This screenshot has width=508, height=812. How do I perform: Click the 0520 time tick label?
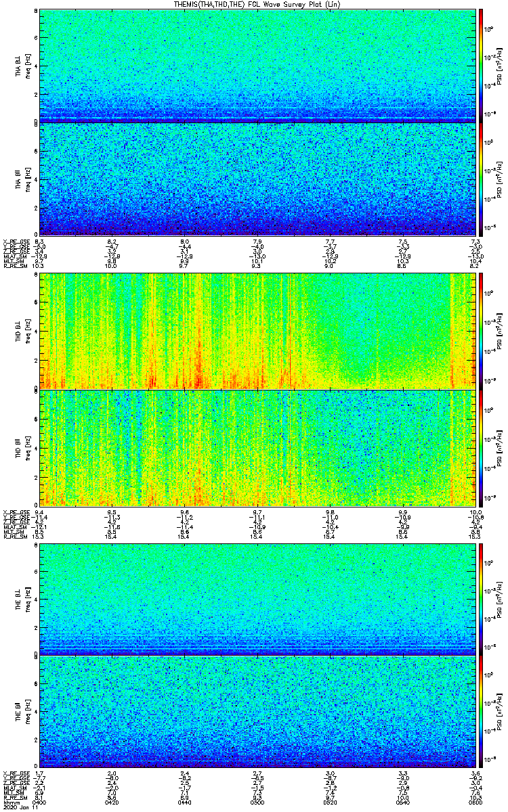pos(331,803)
